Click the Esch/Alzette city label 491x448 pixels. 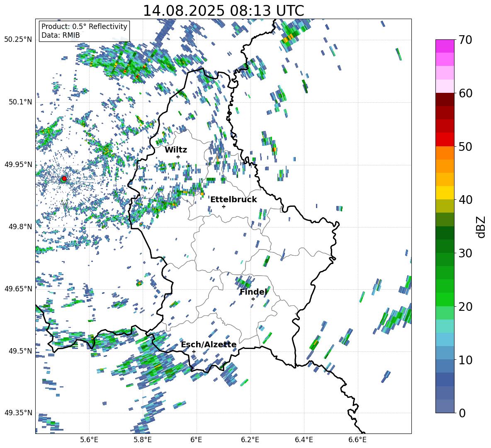click(x=209, y=344)
